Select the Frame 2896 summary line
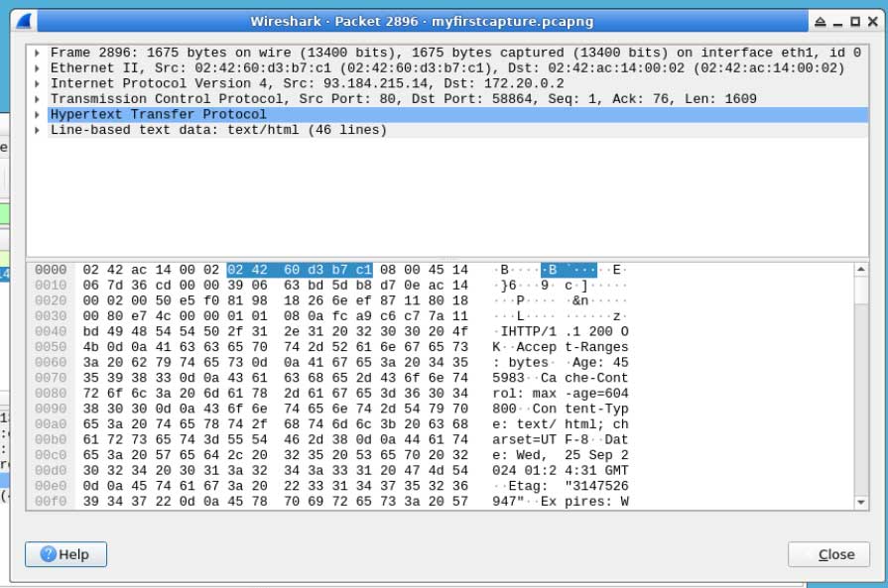Screen dimensions: 888x588 point(455,53)
